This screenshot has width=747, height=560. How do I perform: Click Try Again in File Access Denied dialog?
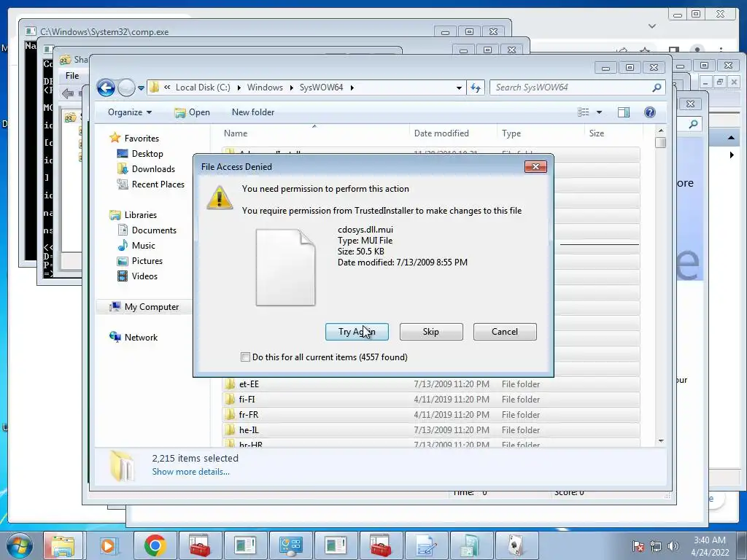click(x=357, y=332)
